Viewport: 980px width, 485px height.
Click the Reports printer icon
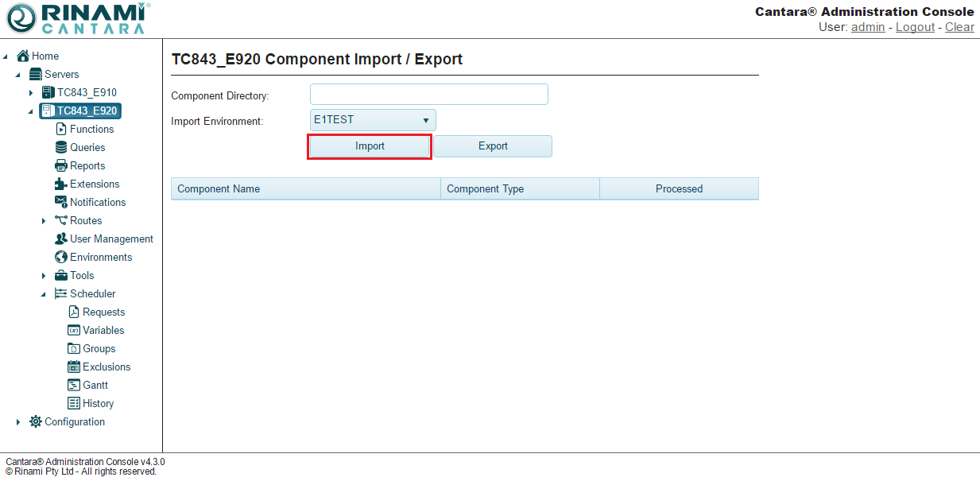[61, 165]
